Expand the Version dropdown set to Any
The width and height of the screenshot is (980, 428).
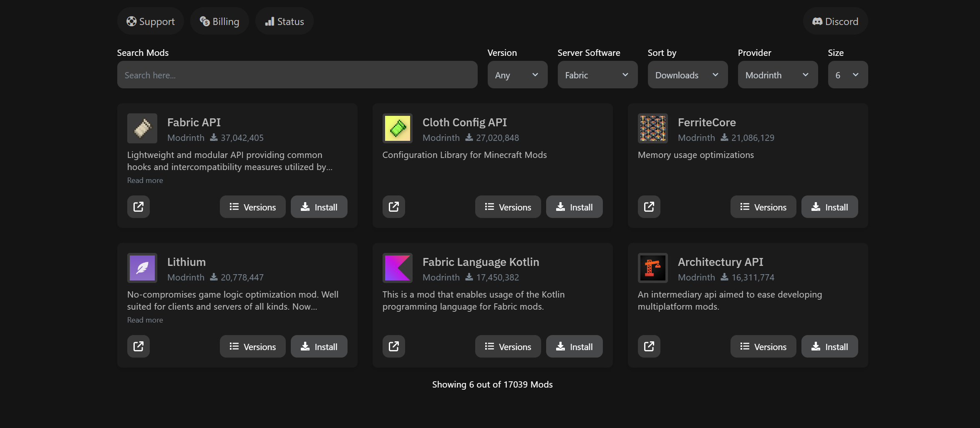click(x=518, y=75)
